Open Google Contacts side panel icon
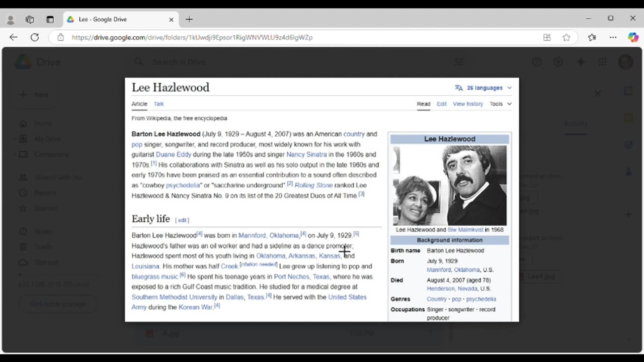The height and width of the screenshot is (362, 644). [628, 171]
